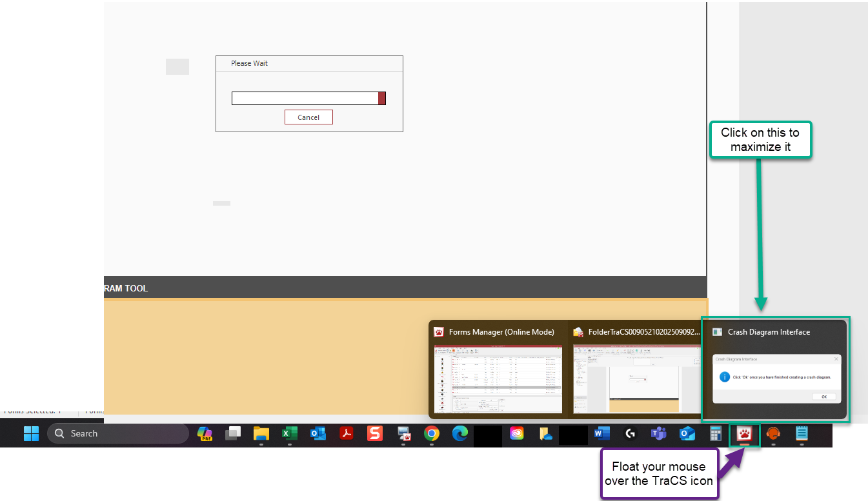This screenshot has width=868, height=501.
Task: Open Microsoft Excel from the taskbar
Action: pos(290,433)
